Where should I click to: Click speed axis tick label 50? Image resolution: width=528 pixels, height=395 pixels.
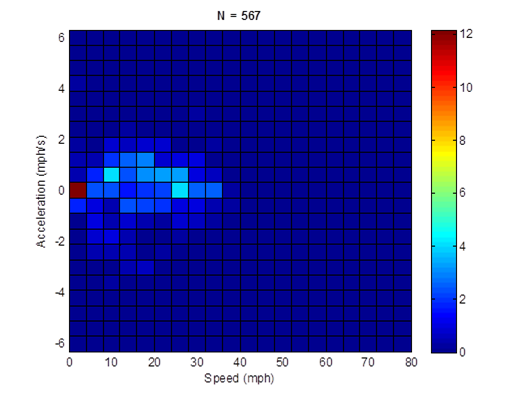283,362
